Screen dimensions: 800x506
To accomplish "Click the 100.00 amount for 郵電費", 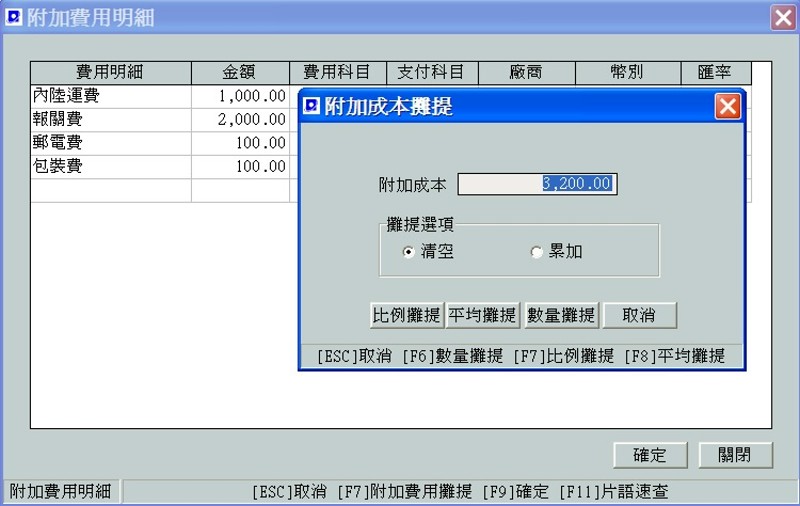I will click(240, 143).
